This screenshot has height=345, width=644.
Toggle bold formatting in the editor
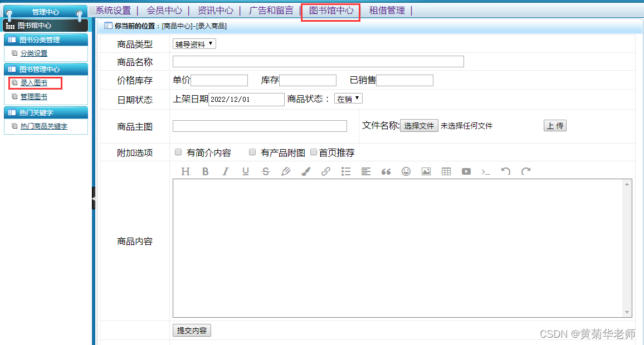pos(206,171)
